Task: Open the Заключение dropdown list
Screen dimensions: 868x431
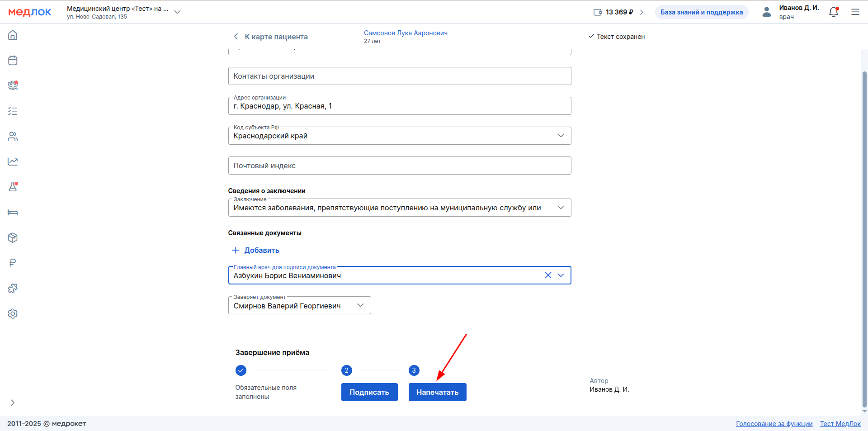Action: coord(561,208)
